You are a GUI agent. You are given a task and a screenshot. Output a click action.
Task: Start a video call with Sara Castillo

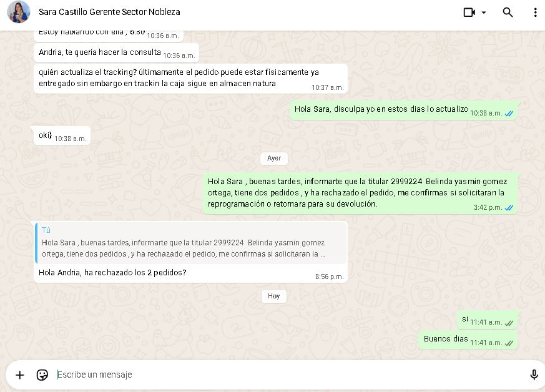469,12
